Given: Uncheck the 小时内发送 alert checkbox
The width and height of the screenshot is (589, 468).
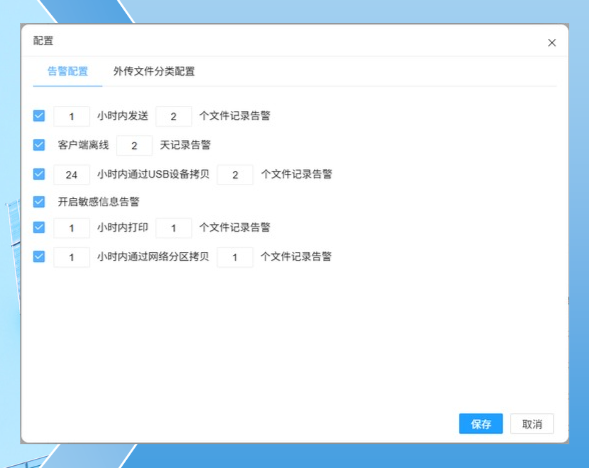Looking at the screenshot, I should tap(39, 116).
